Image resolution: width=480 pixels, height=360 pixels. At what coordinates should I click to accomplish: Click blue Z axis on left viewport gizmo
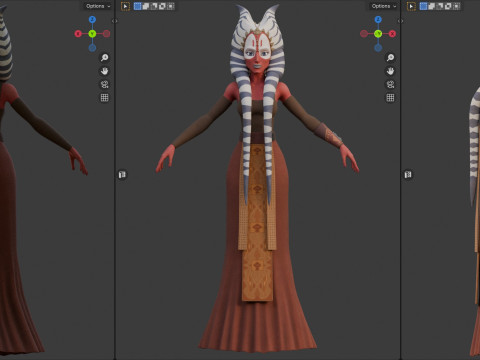pyautogui.click(x=92, y=20)
